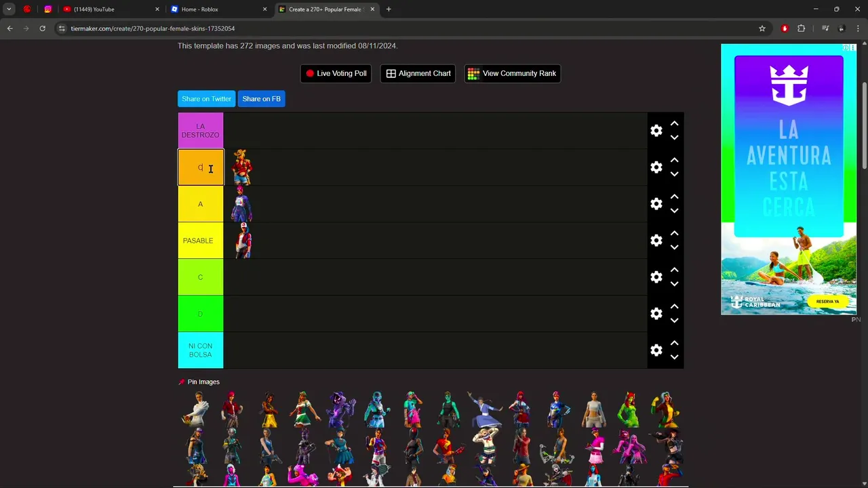Open settings gear for tier D row
Image resolution: width=868 pixels, height=488 pixels.
click(656, 314)
